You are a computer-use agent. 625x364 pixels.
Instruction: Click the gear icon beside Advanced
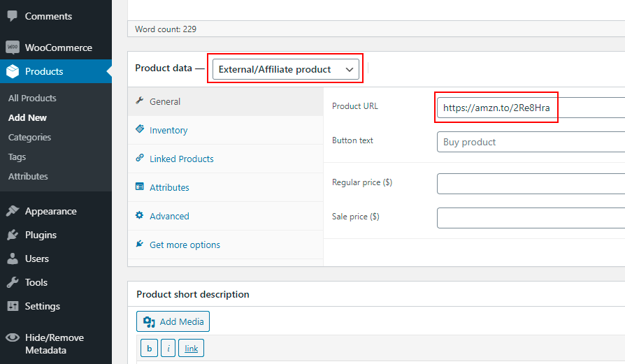[x=140, y=215]
